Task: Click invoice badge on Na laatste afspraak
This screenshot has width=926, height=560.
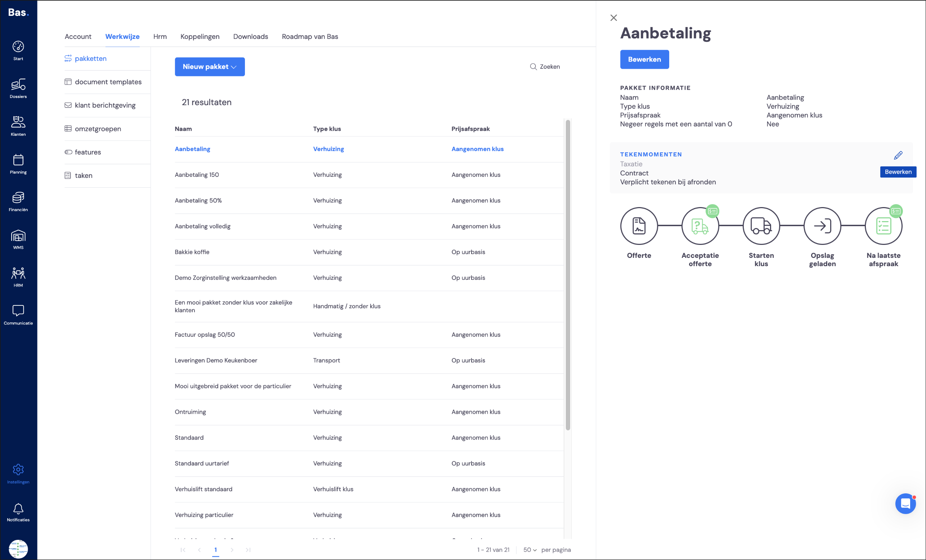Action: 895,211
